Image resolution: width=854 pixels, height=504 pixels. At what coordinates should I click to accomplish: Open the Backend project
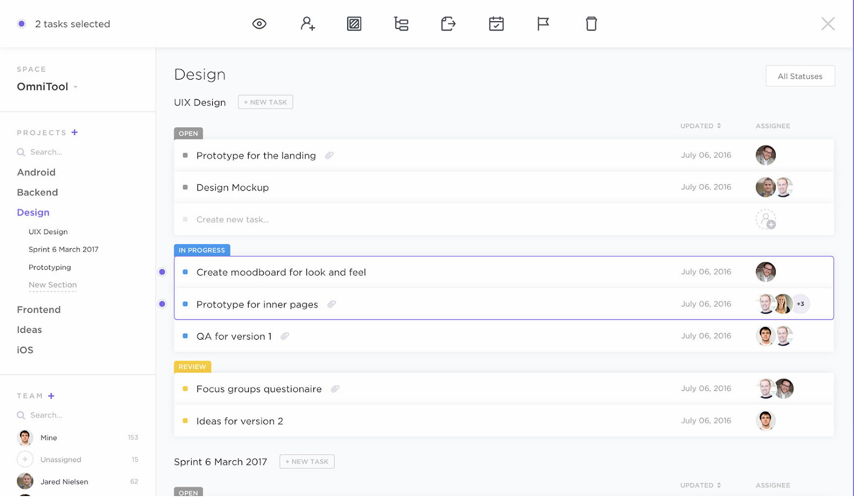[x=37, y=193]
